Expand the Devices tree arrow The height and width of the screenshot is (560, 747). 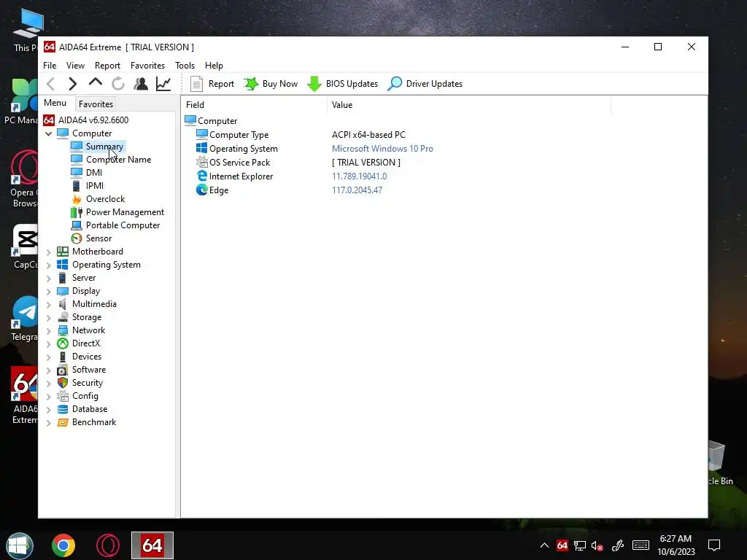(49, 357)
